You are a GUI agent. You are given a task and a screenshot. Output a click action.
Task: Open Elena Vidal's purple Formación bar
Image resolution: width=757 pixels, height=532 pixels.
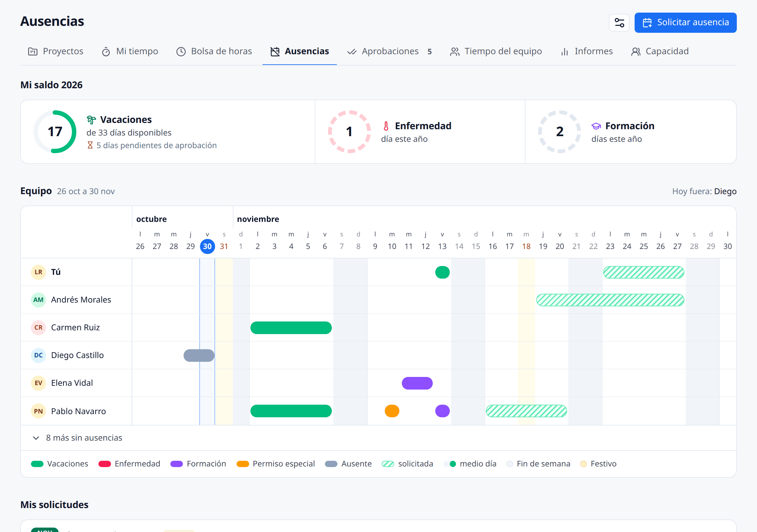pyautogui.click(x=417, y=383)
